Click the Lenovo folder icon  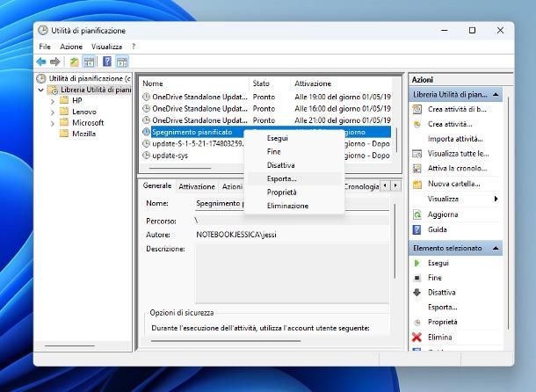[64, 112]
